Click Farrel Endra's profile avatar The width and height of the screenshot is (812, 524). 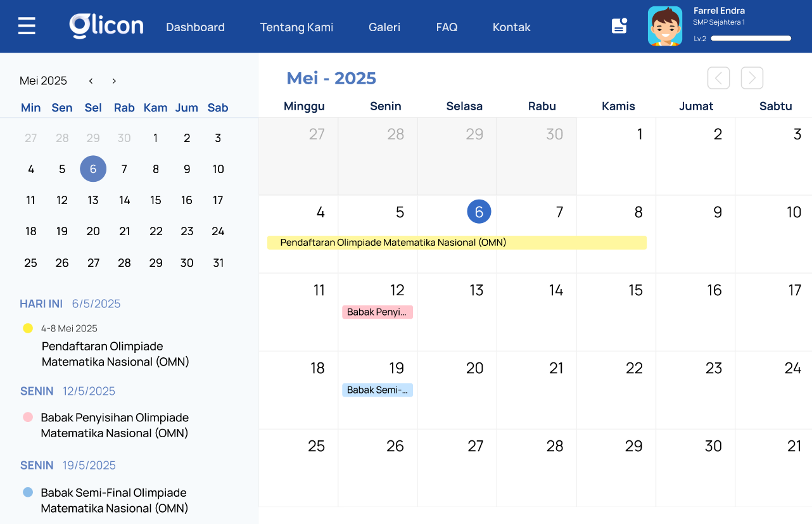pos(664,26)
